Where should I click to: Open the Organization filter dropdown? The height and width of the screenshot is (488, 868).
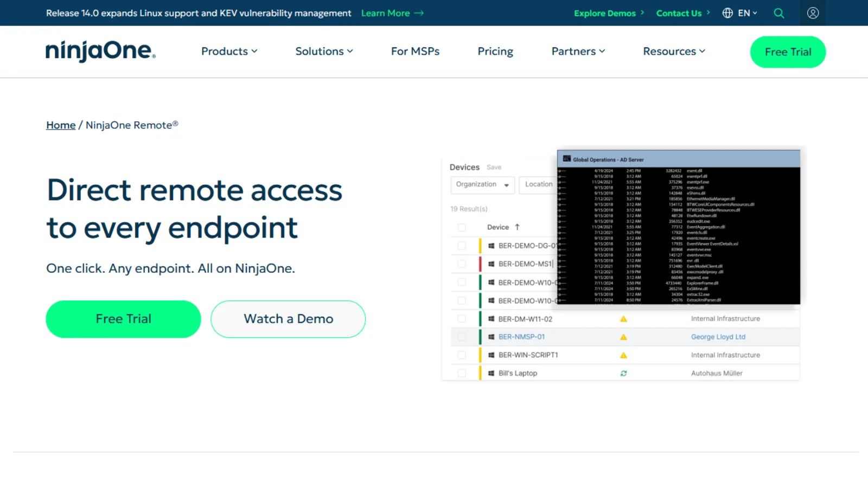[x=482, y=185]
